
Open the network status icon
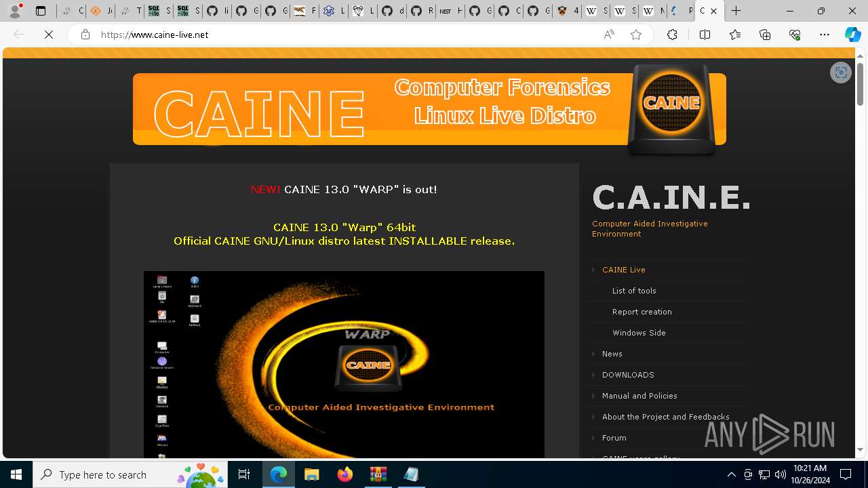tap(764, 474)
